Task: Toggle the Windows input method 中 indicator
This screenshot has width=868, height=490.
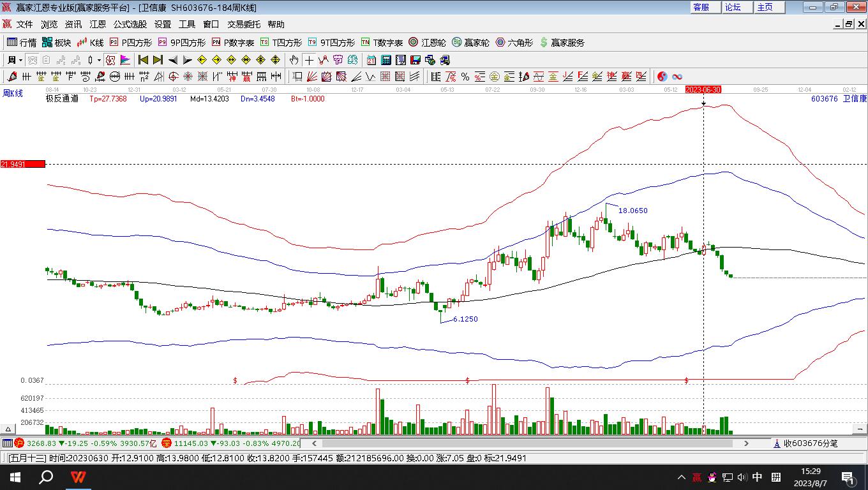Action: (757, 477)
